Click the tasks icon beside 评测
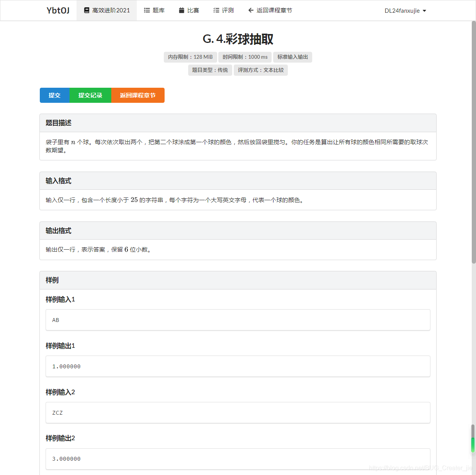Image resolution: width=476 pixels, height=475 pixels. click(x=216, y=10)
